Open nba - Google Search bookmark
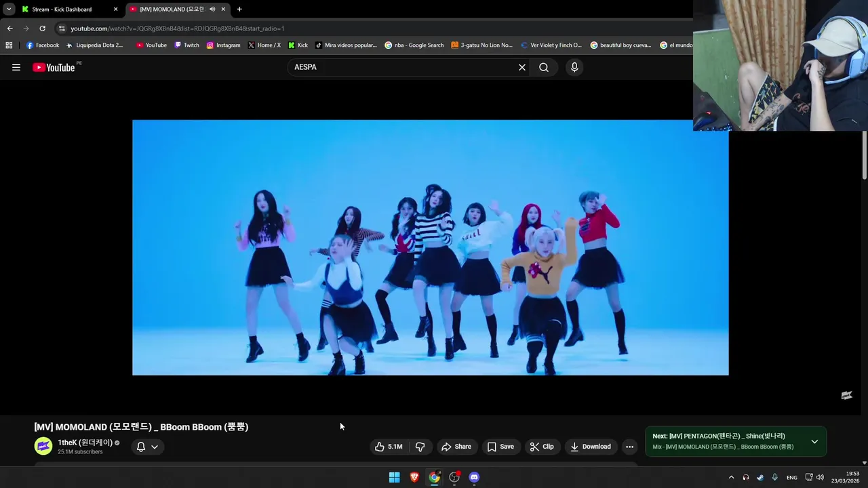868x488 pixels. pos(414,45)
